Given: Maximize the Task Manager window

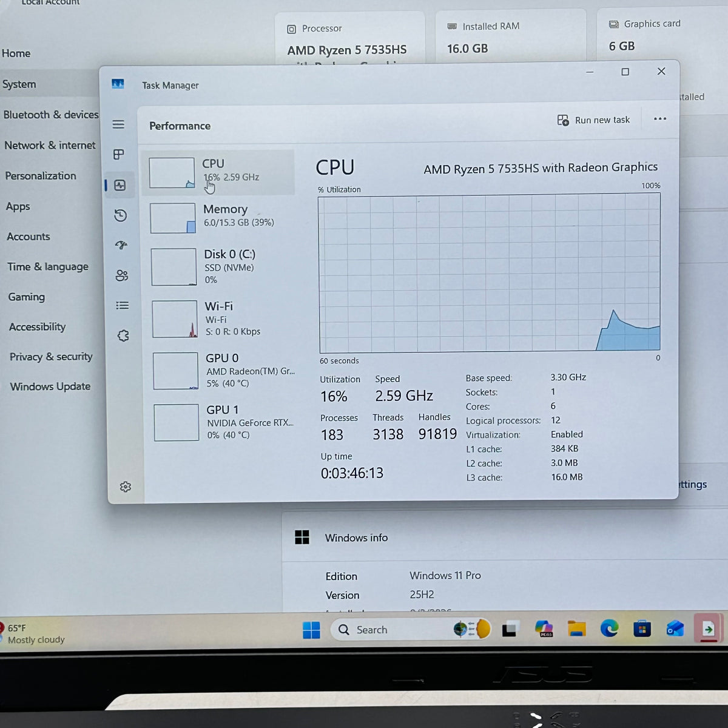Looking at the screenshot, I should [625, 72].
